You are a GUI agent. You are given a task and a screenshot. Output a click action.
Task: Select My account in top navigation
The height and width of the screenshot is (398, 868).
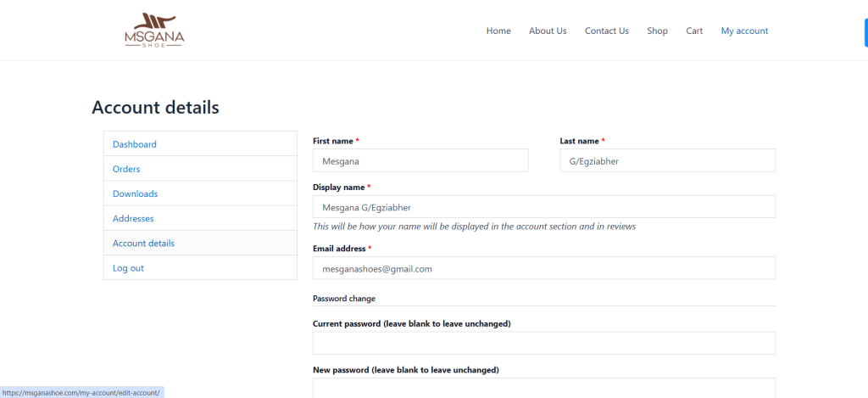pyautogui.click(x=744, y=31)
